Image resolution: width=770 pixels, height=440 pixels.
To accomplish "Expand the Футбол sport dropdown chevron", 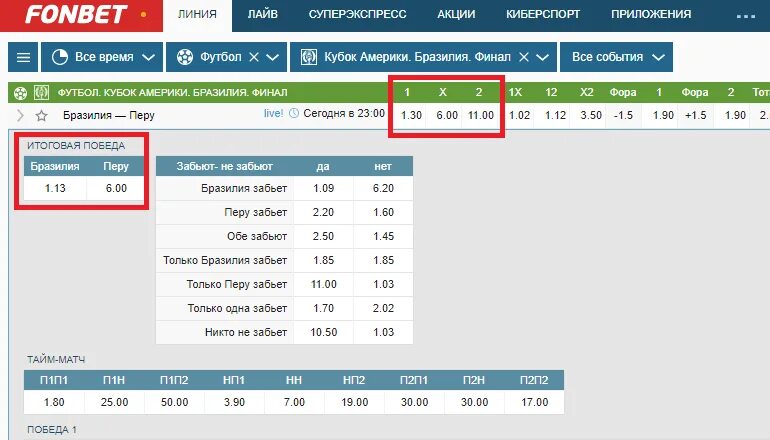I will (x=273, y=57).
